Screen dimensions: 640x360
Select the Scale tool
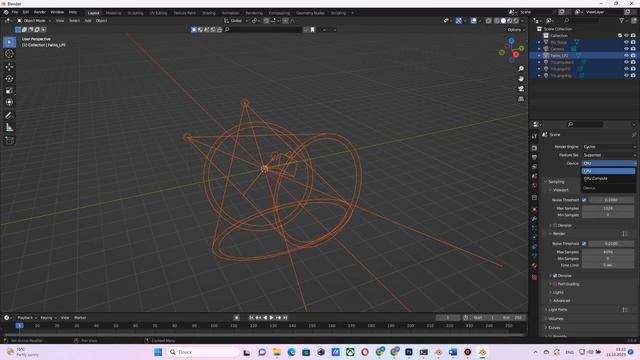click(x=9, y=91)
